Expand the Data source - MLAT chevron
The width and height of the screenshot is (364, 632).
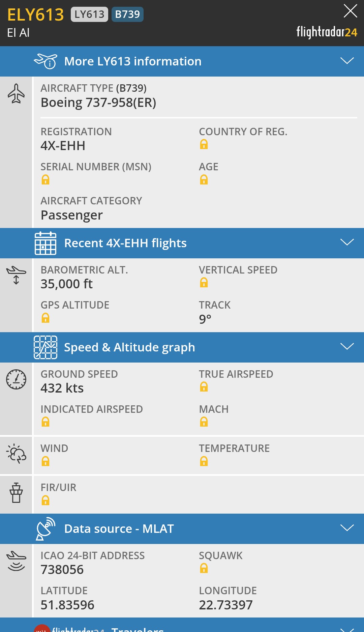coord(347,528)
